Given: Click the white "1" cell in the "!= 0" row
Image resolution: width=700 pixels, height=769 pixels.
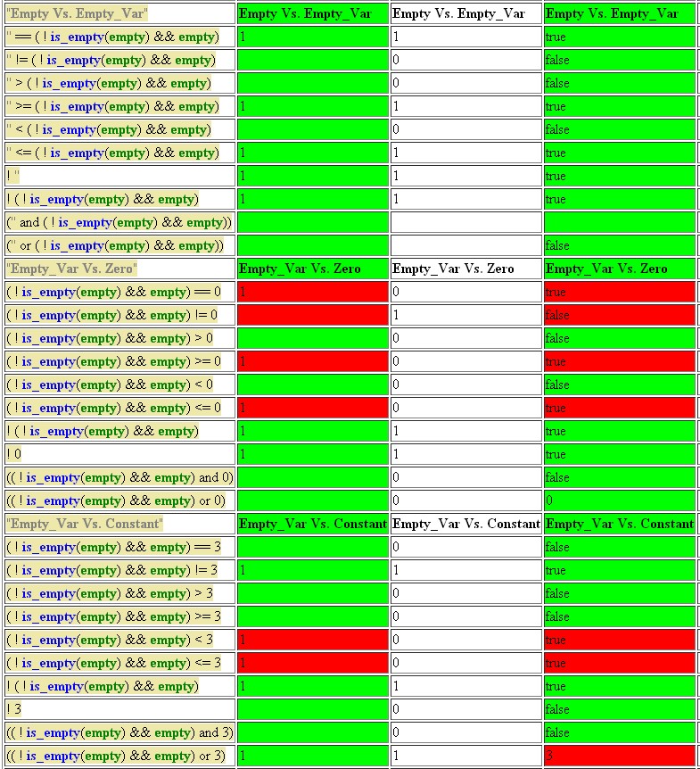Looking at the screenshot, I should [x=465, y=315].
